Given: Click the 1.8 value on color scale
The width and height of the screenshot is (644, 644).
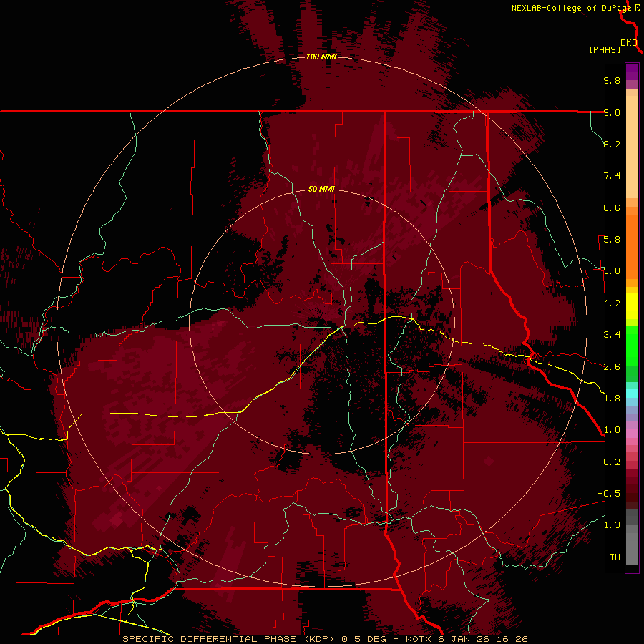Looking at the screenshot, I should [x=612, y=399].
